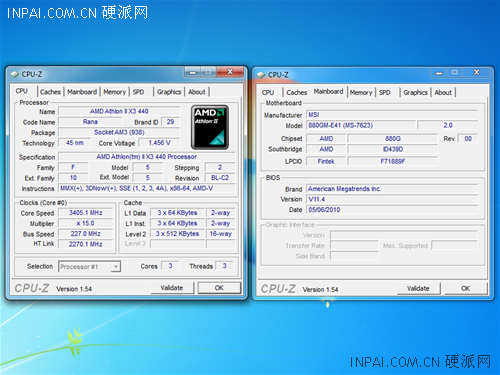
Task: Open Graphics tab in right CPU-Z window
Action: point(415,92)
